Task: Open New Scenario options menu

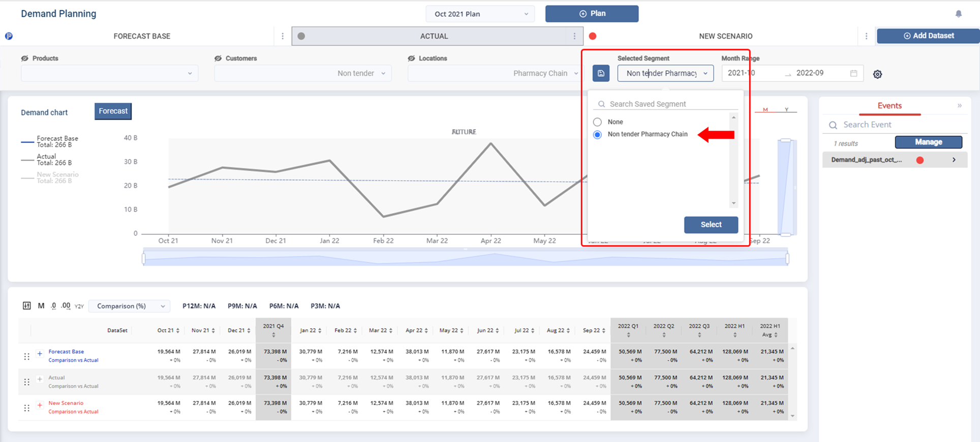Action: 866,36
